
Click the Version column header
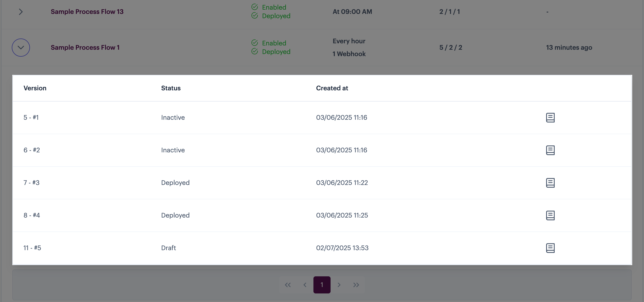pos(35,88)
